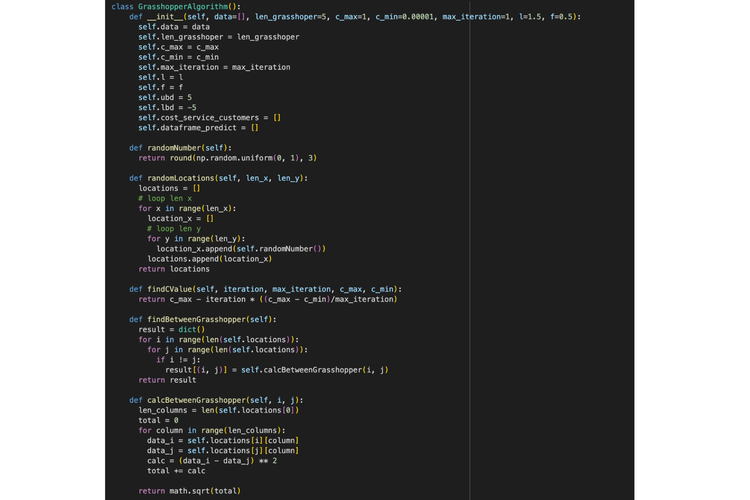Image resolution: width=750 pixels, height=500 pixels.
Task: Click the total += calc statement
Action: point(176,470)
